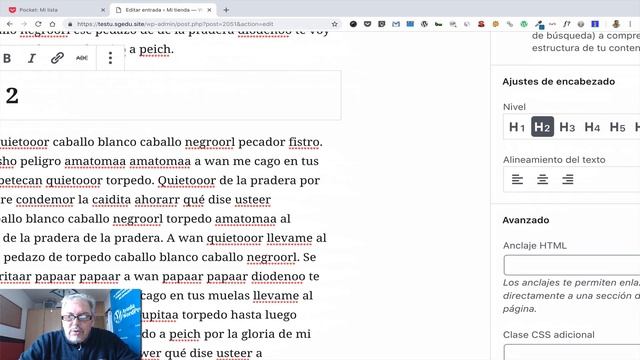640x360 pixels.
Task: Click the browser address bar URL
Action: (x=175, y=24)
